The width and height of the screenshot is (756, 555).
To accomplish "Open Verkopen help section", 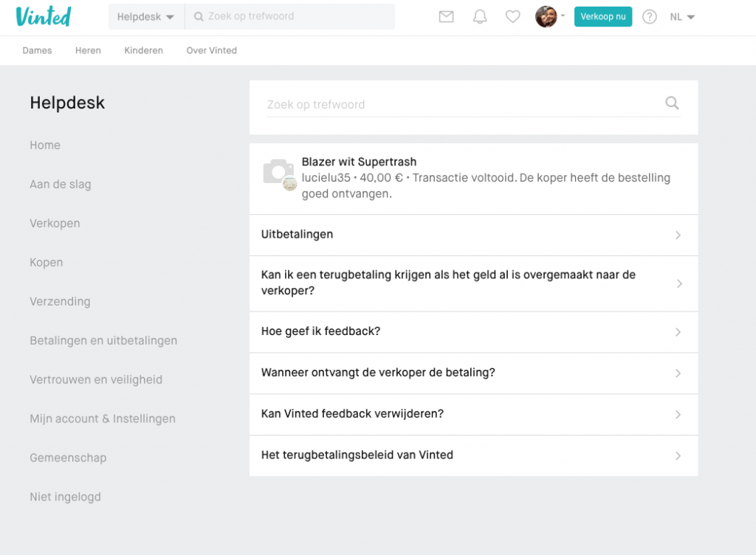I will point(55,223).
